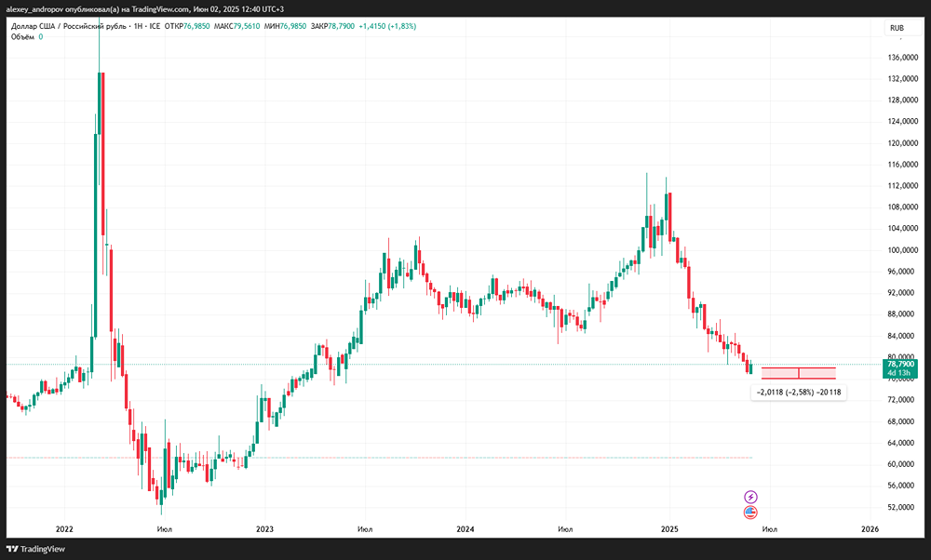
Task: Click the 64,0000 price axis label
Action: click(902, 443)
